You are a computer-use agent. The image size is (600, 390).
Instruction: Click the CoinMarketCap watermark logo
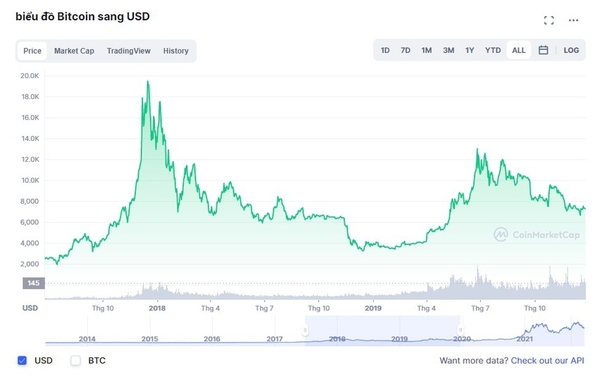click(x=537, y=235)
